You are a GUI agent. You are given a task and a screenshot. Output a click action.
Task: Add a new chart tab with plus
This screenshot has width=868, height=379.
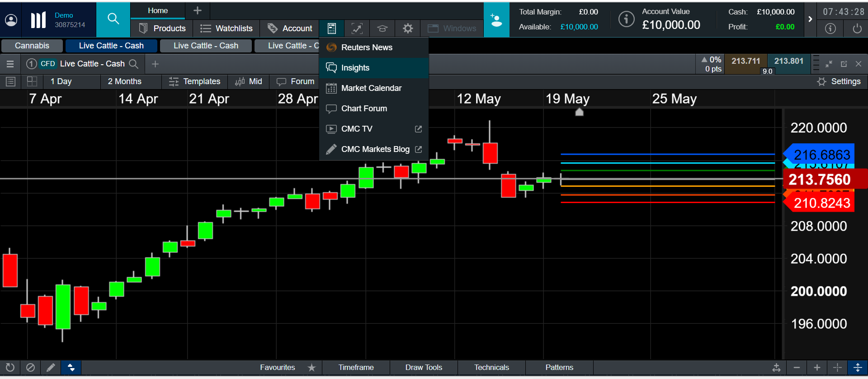tap(155, 64)
